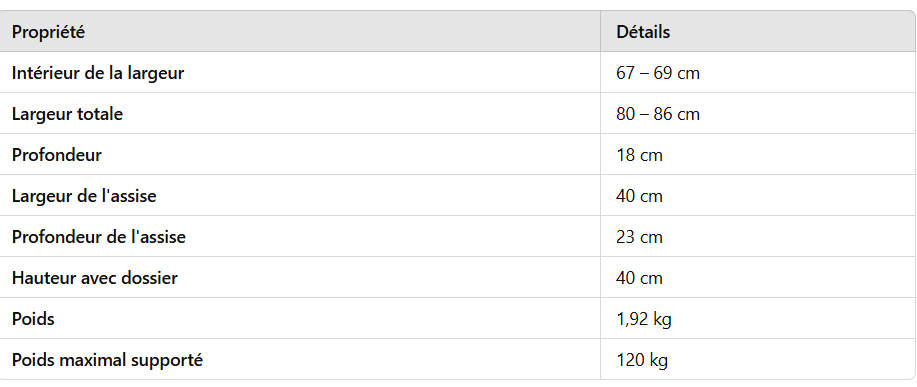Screen dimensions: 917x387
Task: Click the 1,92 kg weight value
Action: [x=643, y=319]
